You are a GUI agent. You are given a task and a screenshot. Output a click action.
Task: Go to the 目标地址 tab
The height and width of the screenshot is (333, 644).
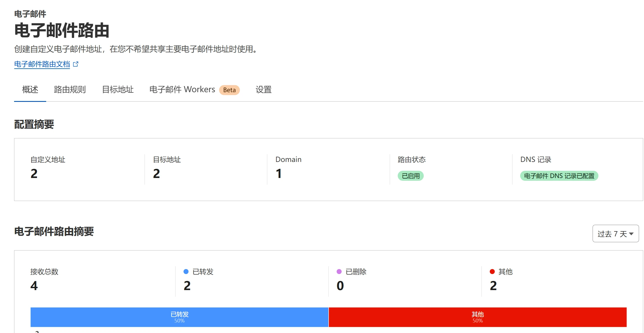click(118, 90)
